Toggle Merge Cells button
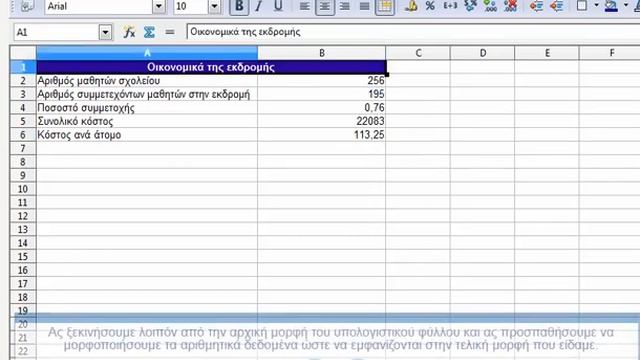This screenshot has width=640, height=360. [x=385, y=6]
